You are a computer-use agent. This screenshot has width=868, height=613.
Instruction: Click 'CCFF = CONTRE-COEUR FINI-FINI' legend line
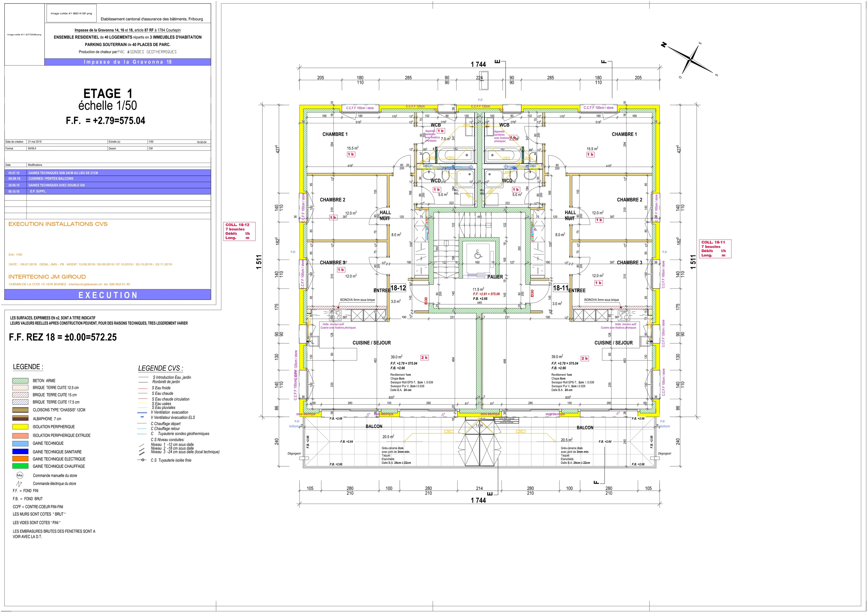pos(38,507)
